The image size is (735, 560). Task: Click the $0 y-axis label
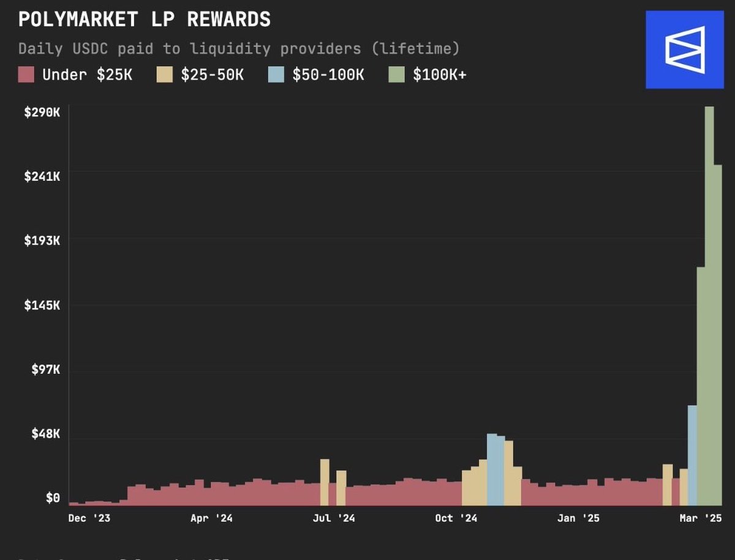tap(53, 498)
